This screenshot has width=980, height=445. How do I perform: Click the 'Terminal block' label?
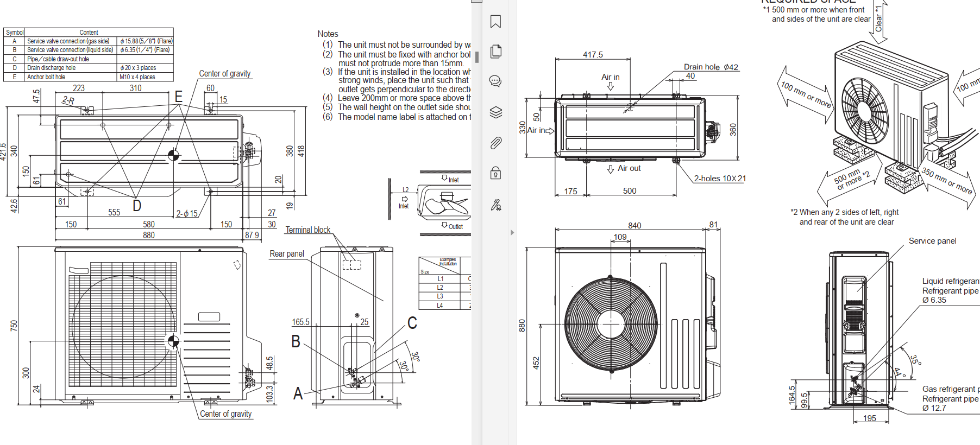[x=307, y=230]
